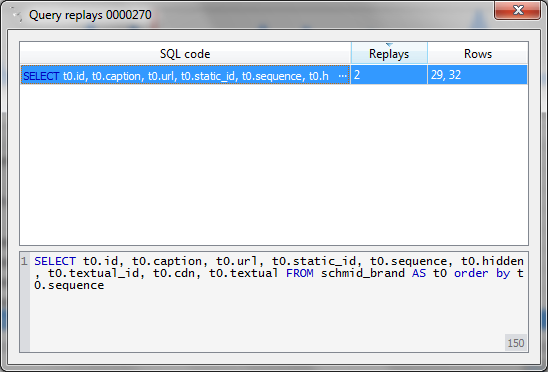Click line number 1 in editor gutter
This screenshot has width=548, height=372.
tap(24, 261)
